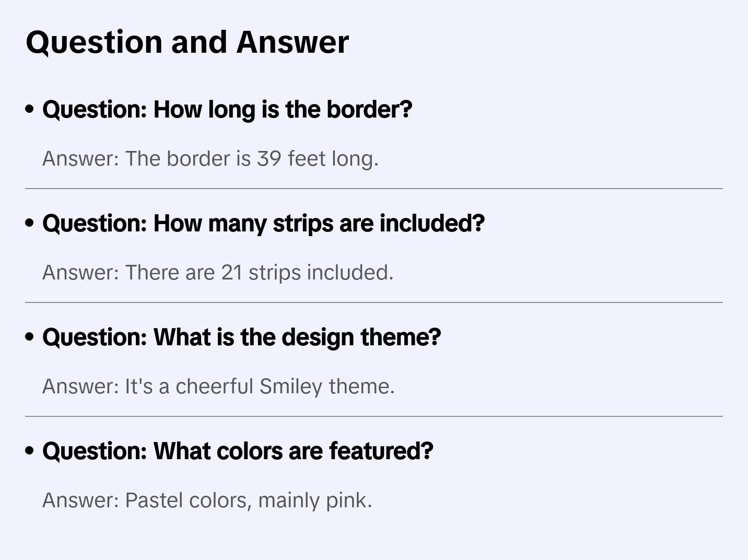
Task: Click the cheerful Smiley theme answer
Action: [x=218, y=387]
